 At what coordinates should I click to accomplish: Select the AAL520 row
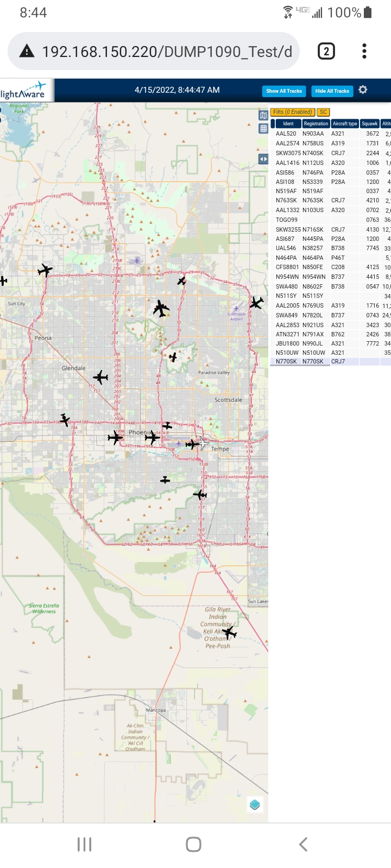(330, 133)
